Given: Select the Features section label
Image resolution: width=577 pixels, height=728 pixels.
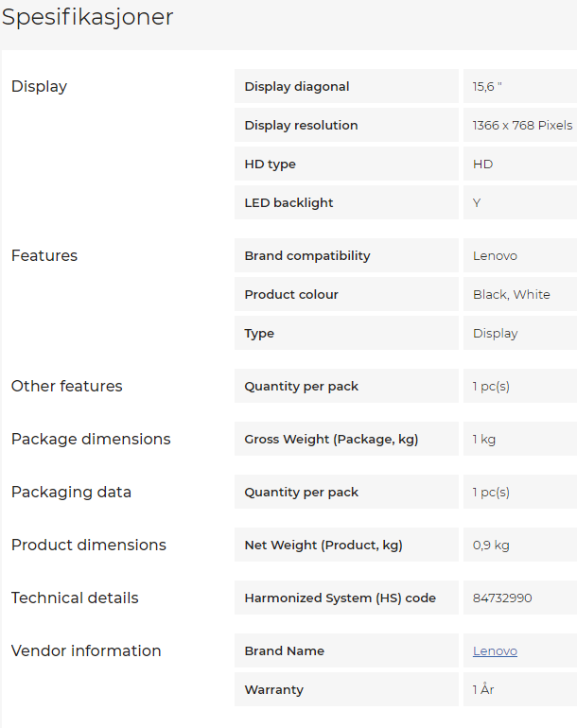Looking at the screenshot, I should point(44,256).
